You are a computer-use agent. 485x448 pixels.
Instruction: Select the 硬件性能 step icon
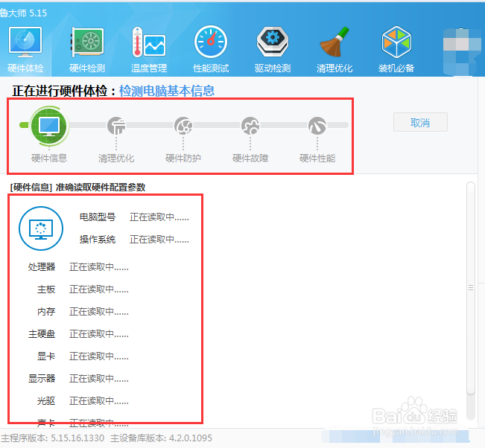317,126
